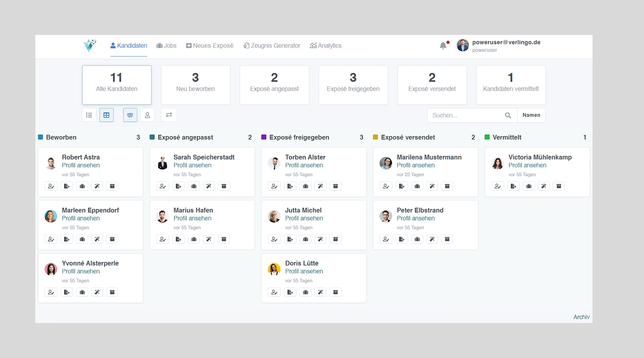Screen dimensions: 644x358
Task: Toggle the single-person icon filter
Action: coord(148,115)
